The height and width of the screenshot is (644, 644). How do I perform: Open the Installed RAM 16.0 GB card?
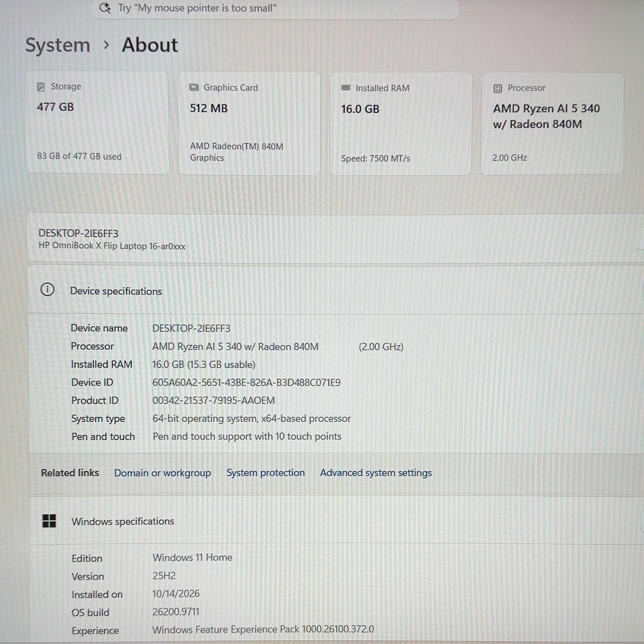point(400,124)
